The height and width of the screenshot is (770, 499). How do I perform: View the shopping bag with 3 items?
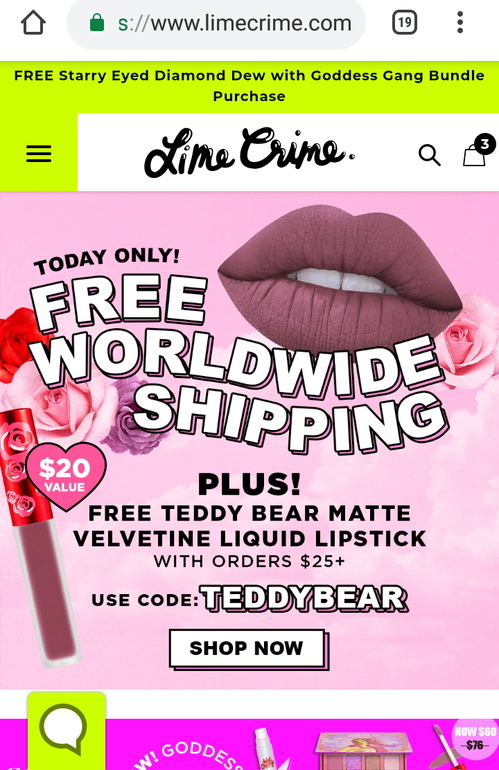(477, 150)
